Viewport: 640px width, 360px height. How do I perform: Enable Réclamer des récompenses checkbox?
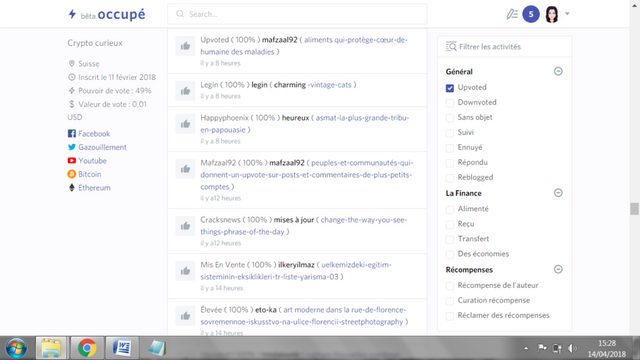click(x=450, y=316)
